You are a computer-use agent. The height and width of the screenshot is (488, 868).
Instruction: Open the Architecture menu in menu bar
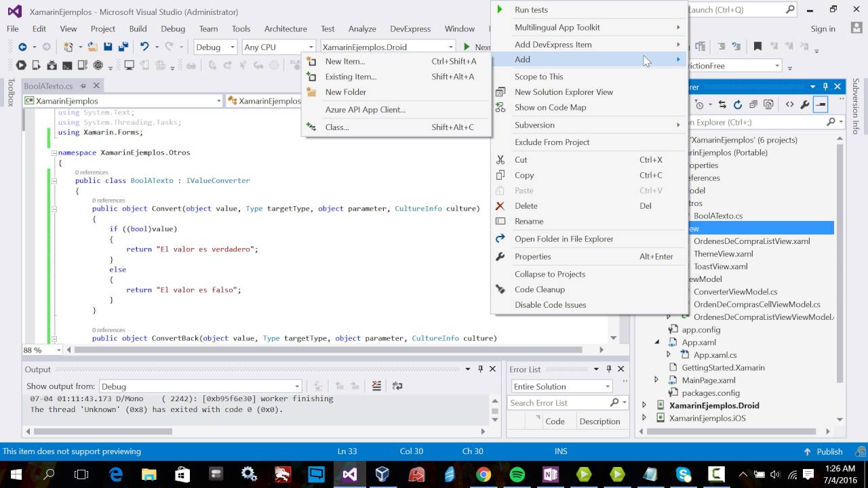(285, 28)
